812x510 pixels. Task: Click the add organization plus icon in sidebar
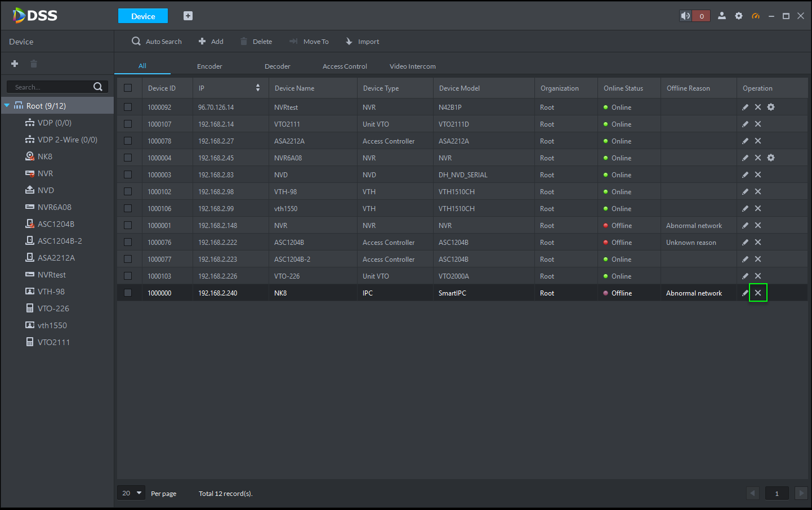(15, 64)
